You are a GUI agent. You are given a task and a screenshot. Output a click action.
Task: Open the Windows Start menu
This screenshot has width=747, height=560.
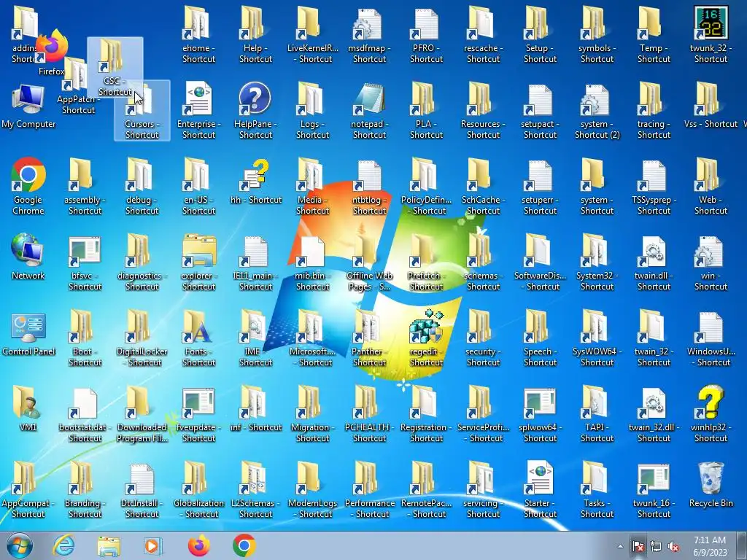(x=19, y=545)
